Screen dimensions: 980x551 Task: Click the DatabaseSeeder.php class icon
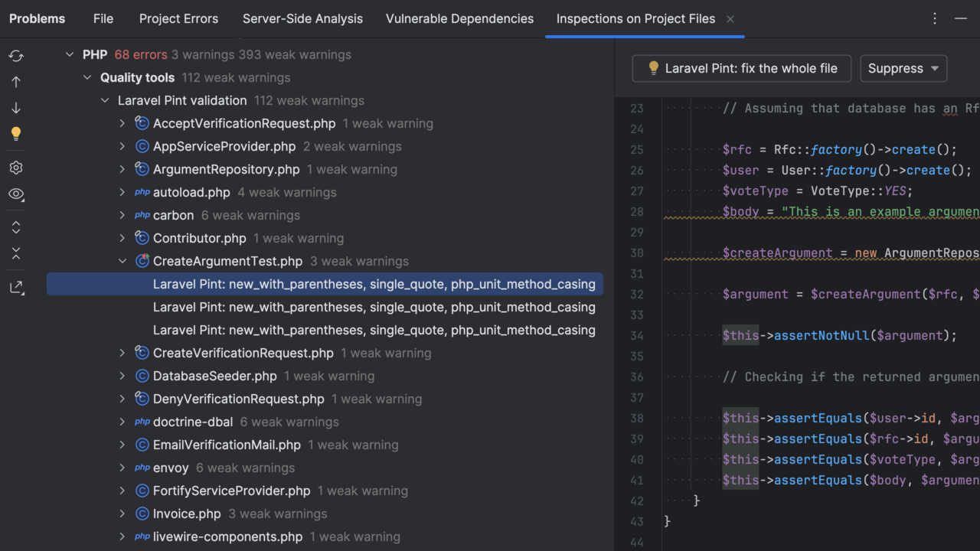tap(142, 376)
